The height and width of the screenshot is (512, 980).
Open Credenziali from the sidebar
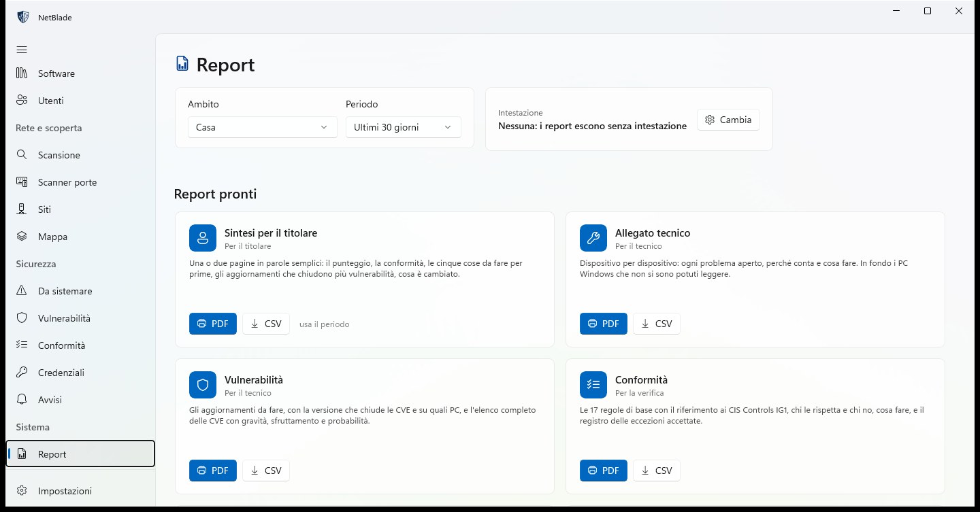[80, 373]
